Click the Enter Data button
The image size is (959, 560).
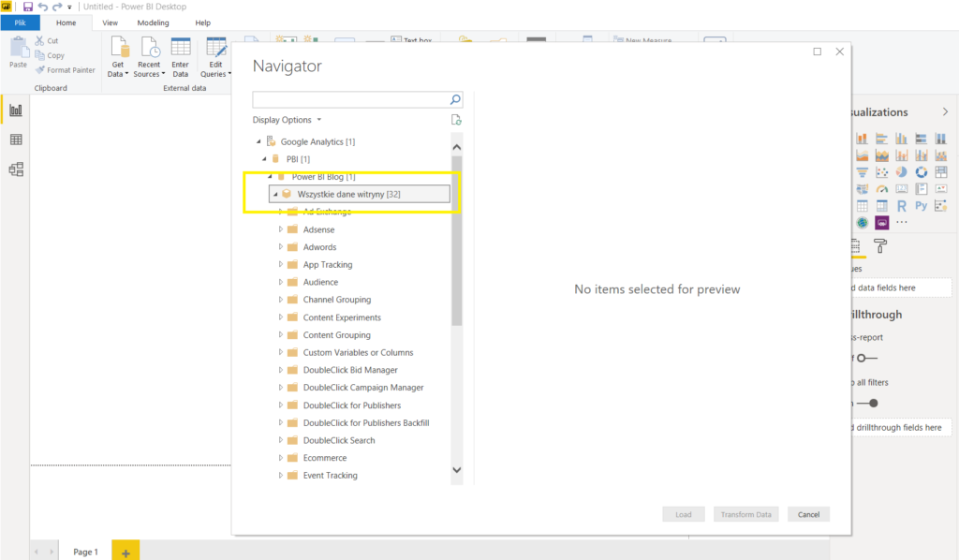181,57
